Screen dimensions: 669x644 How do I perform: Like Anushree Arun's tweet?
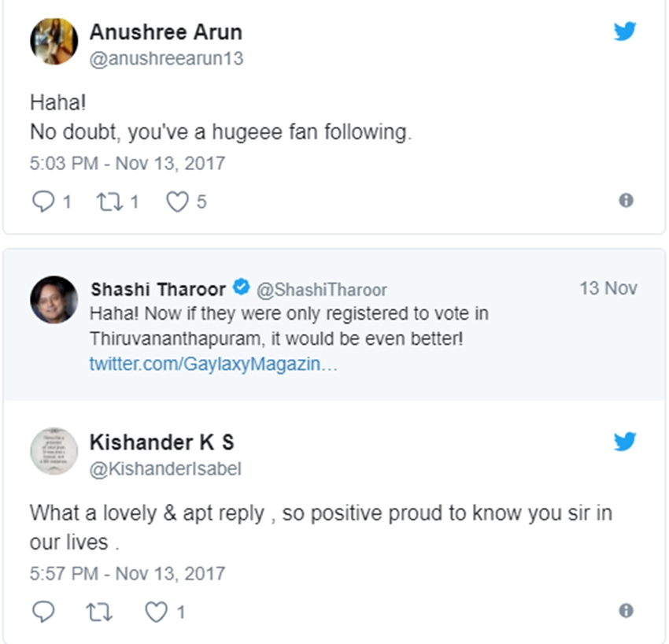(x=178, y=202)
